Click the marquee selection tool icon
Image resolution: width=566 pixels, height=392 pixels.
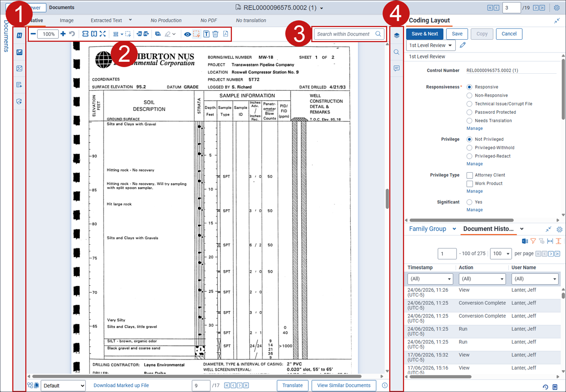pos(128,34)
